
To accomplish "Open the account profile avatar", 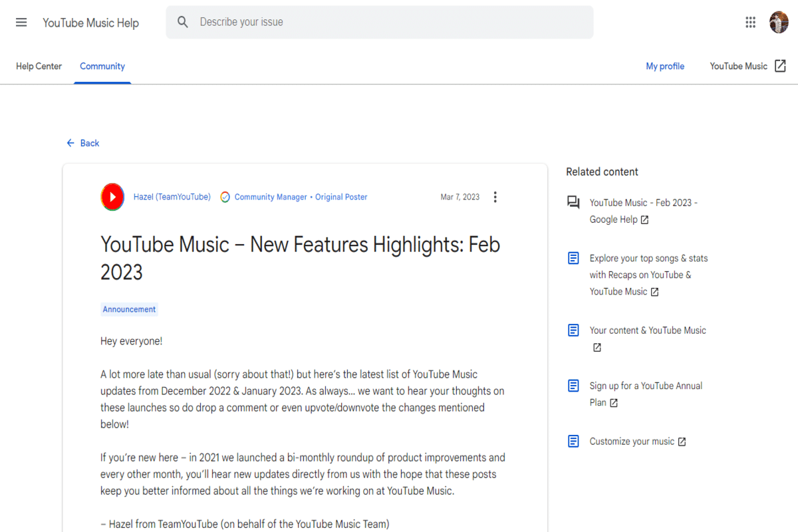I will point(779,23).
